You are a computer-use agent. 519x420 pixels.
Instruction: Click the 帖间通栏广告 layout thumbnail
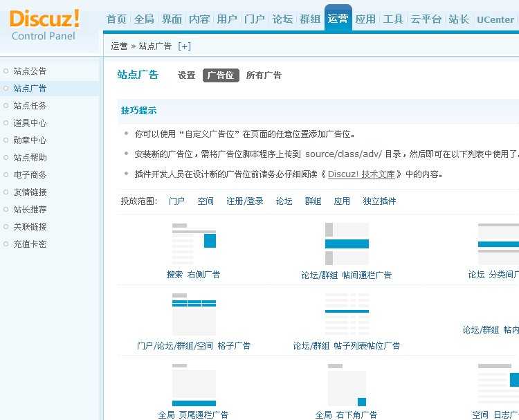pyautogui.click(x=347, y=244)
